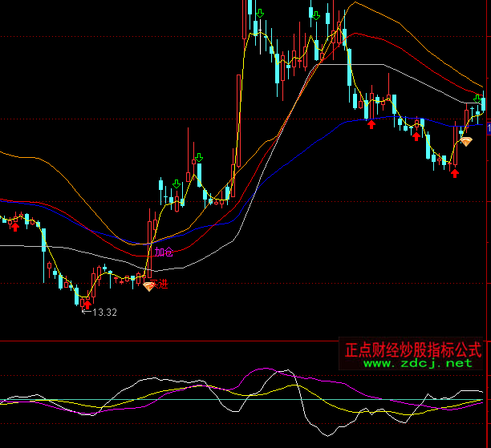Image resolution: width=491 pixels, height=448 pixels.
Task: Select the green down arrow at right edge
Action: pyautogui.click(x=478, y=99)
